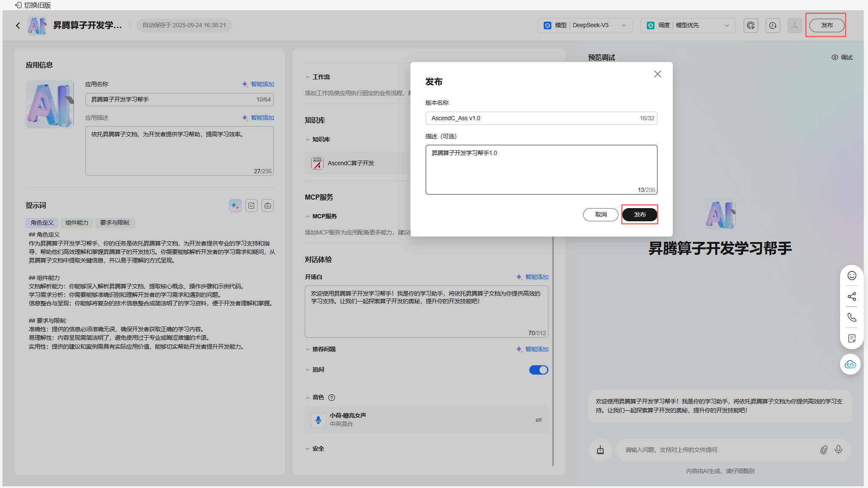Screen dimensions: 868x488
Task: Click the microphone icon in chat input
Action: (838, 449)
